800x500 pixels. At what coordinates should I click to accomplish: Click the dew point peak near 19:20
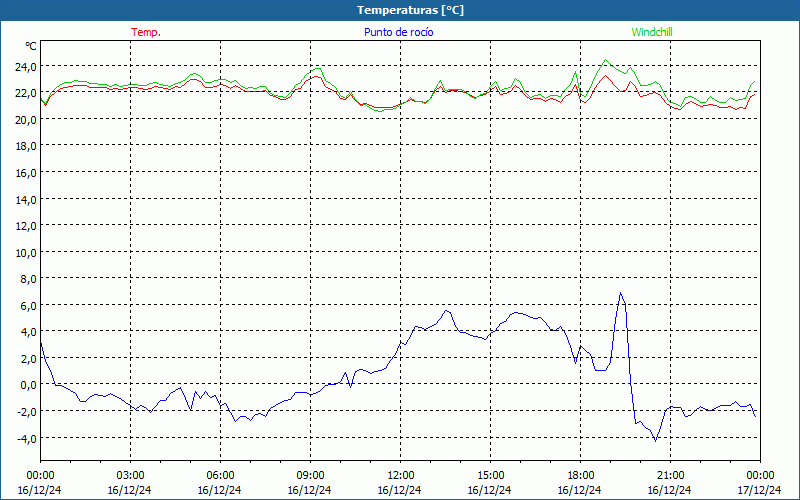pos(620,293)
